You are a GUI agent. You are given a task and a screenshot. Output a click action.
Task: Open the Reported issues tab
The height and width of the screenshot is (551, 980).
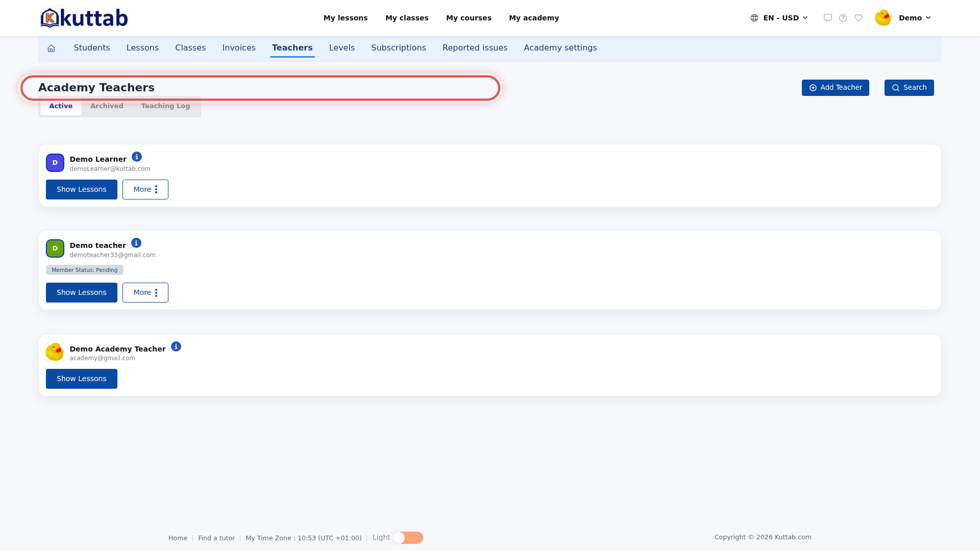[475, 48]
